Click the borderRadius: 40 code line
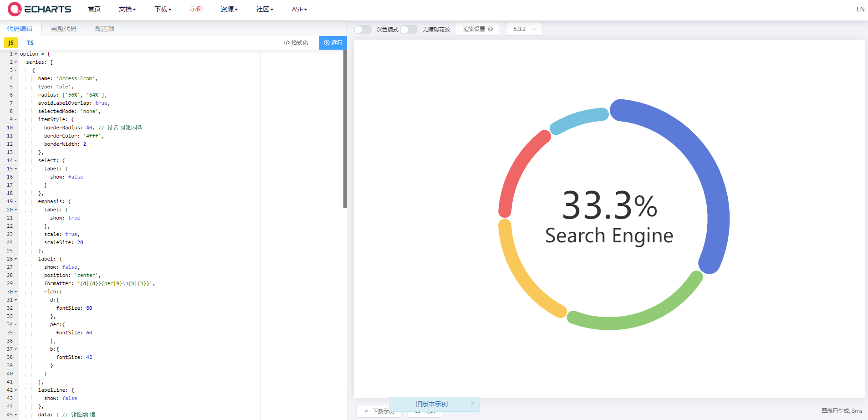The height and width of the screenshot is (420, 868). click(93, 128)
